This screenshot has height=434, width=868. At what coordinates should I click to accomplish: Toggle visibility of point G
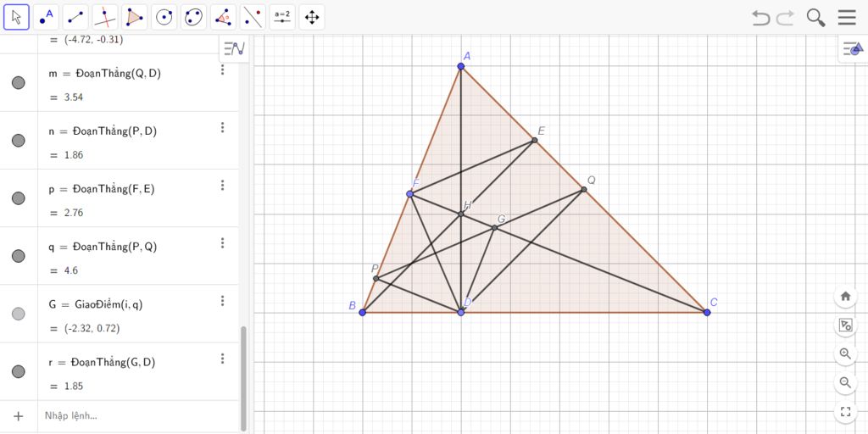(19, 314)
